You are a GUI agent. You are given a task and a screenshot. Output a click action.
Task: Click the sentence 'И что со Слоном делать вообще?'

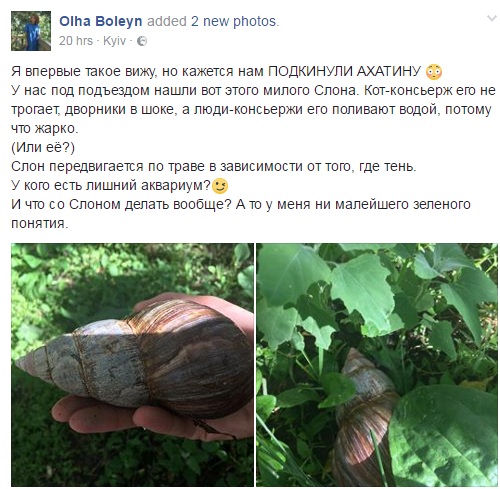[x=121, y=204]
